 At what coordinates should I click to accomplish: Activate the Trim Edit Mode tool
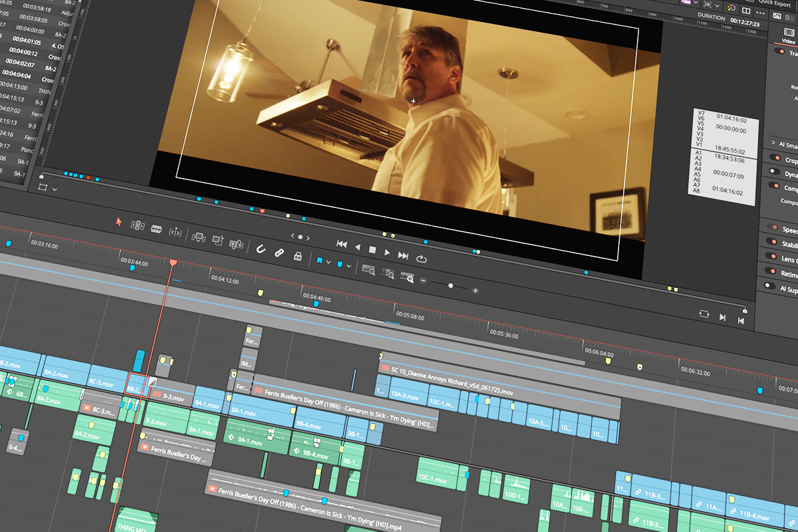point(138,225)
